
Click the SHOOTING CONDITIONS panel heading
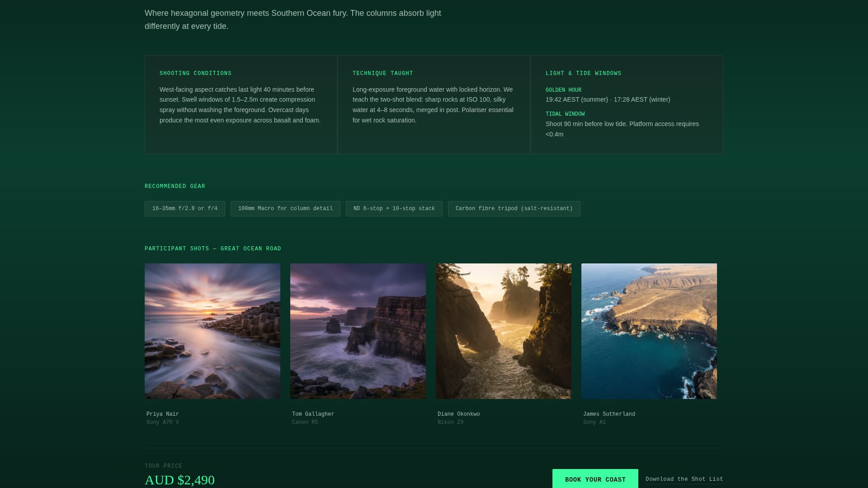pyautogui.click(x=195, y=73)
